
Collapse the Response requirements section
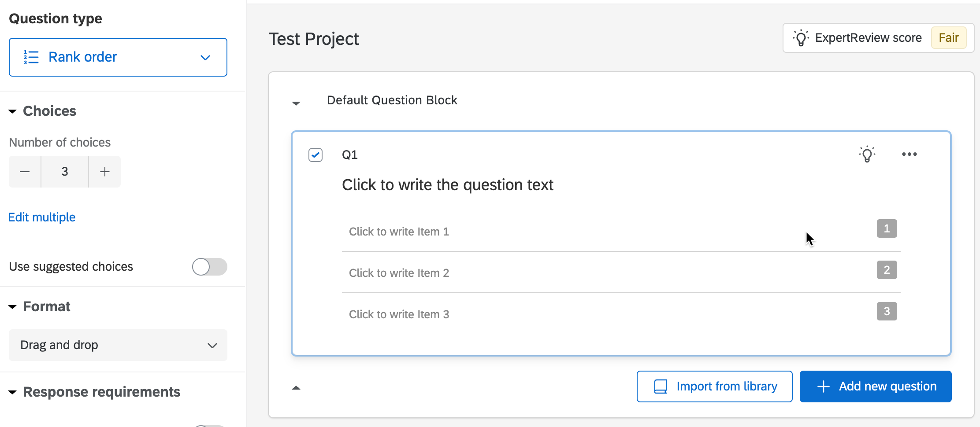12,392
